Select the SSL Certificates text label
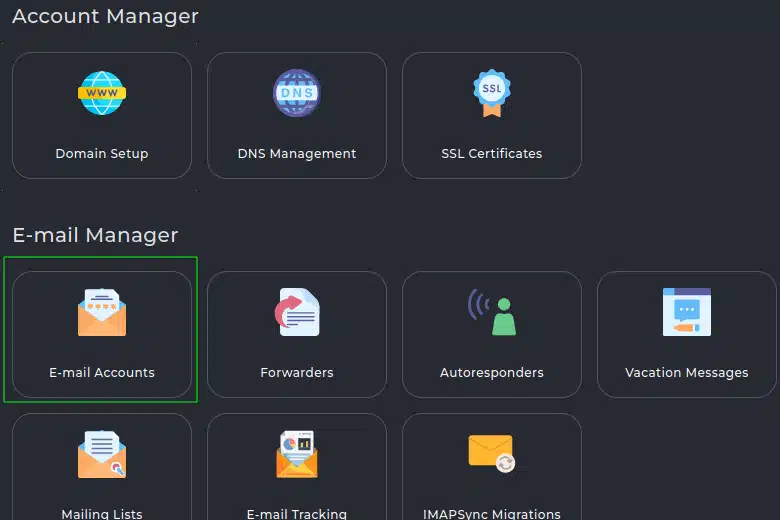This screenshot has height=520, width=780. (492, 154)
